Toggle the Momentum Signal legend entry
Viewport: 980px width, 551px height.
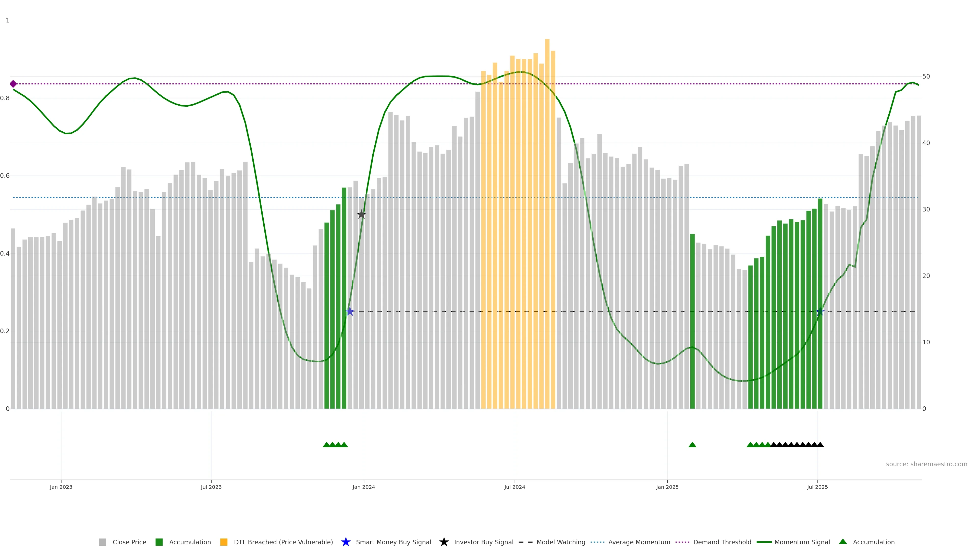(802, 542)
